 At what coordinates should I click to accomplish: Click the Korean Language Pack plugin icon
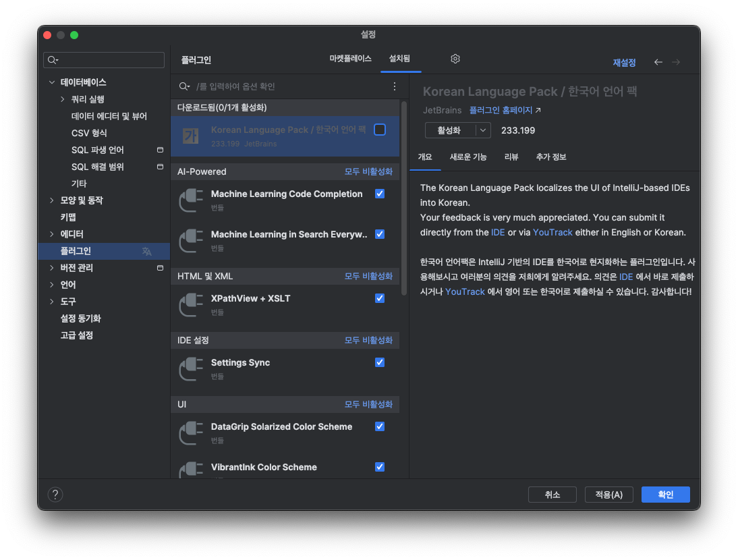tap(191, 136)
